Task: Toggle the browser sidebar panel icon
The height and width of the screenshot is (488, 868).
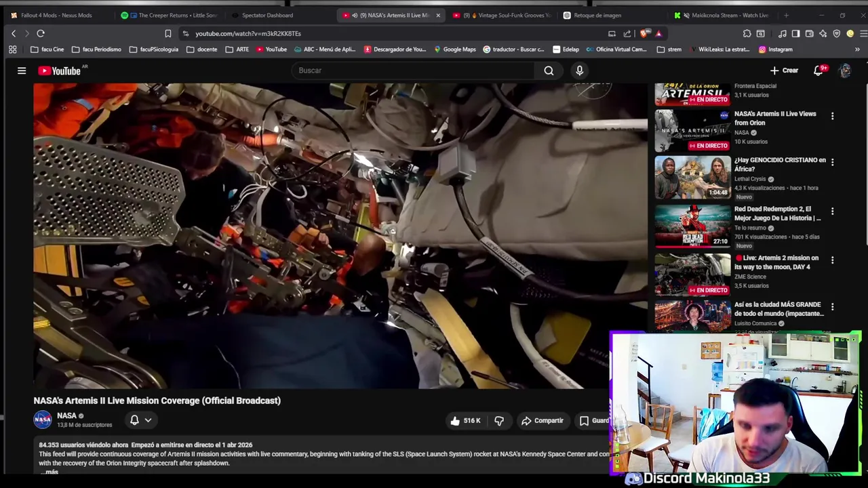Action: [796, 33]
